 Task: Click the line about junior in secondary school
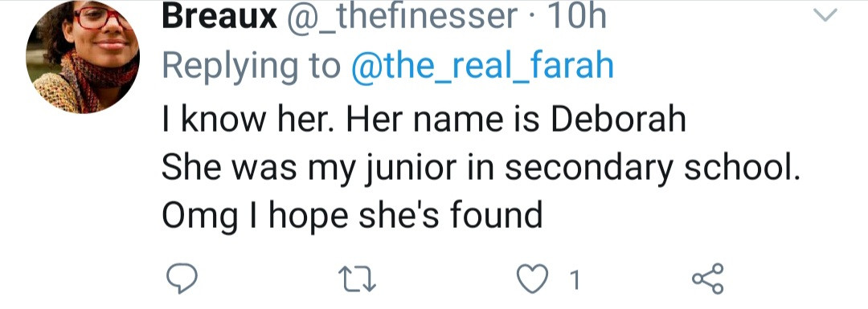click(x=481, y=169)
